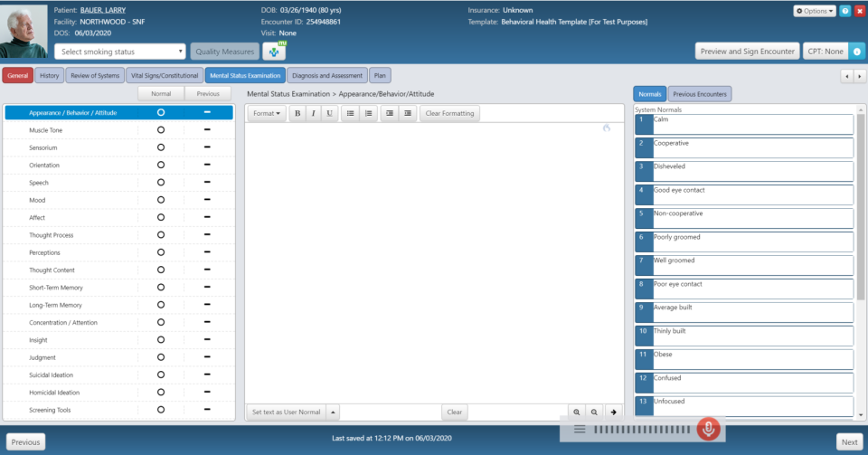The image size is (868, 455).
Task: Mark Judgment as normal
Action: click(x=161, y=357)
